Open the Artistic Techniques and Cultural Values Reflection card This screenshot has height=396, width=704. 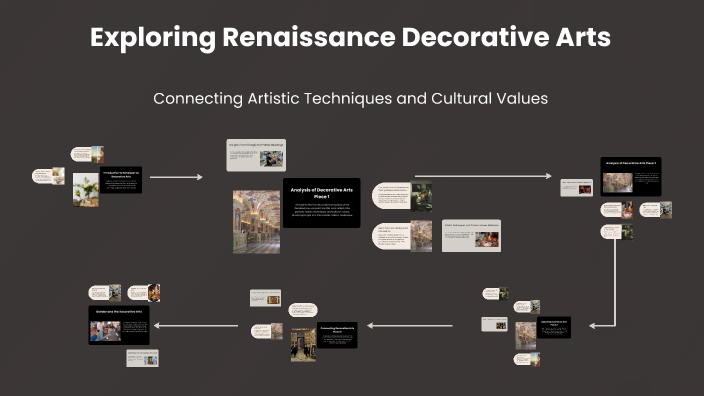click(x=471, y=236)
